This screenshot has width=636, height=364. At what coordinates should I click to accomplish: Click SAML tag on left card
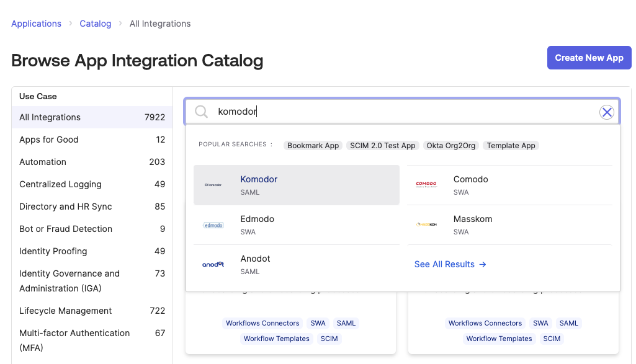(x=346, y=323)
